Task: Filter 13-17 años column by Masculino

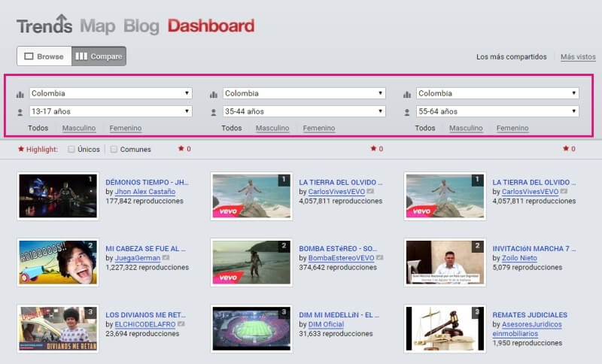Action: 79,128
